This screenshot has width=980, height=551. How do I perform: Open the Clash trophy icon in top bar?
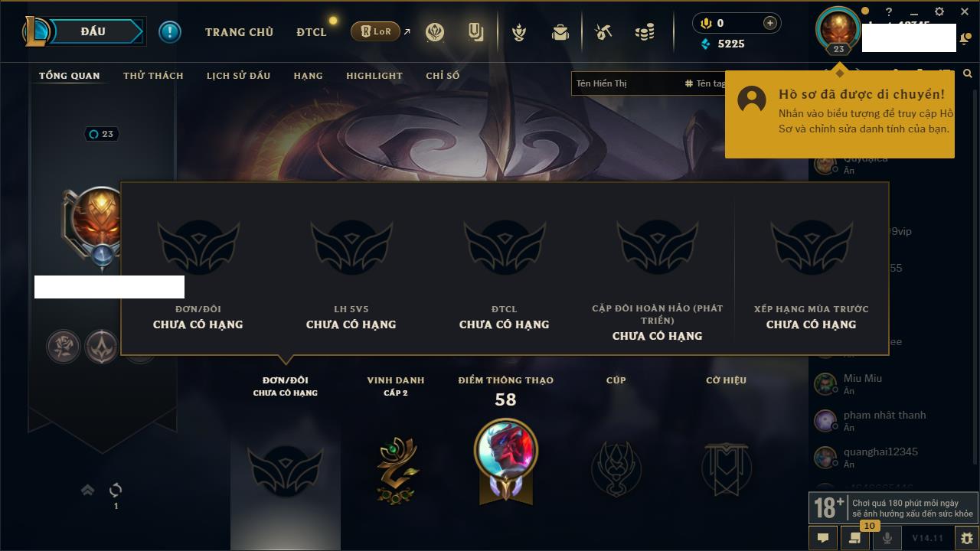pos(519,32)
